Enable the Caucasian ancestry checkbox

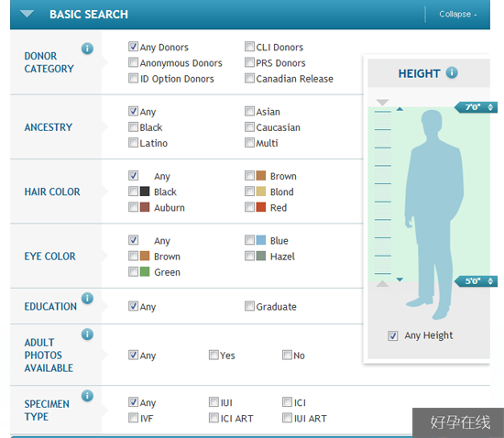(249, 126)
